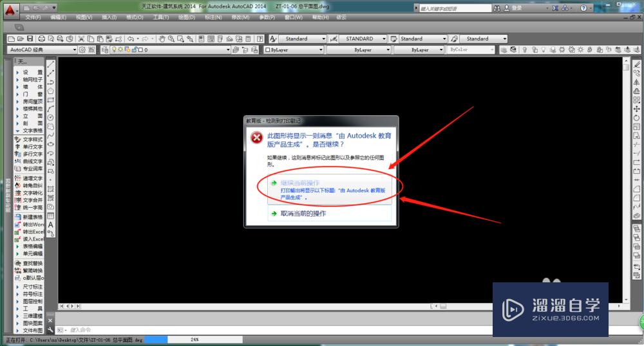This screenshot has width=644, height=346.
Task: Expand the 设置 menu in Tangent panel
Action: point(30,72)
